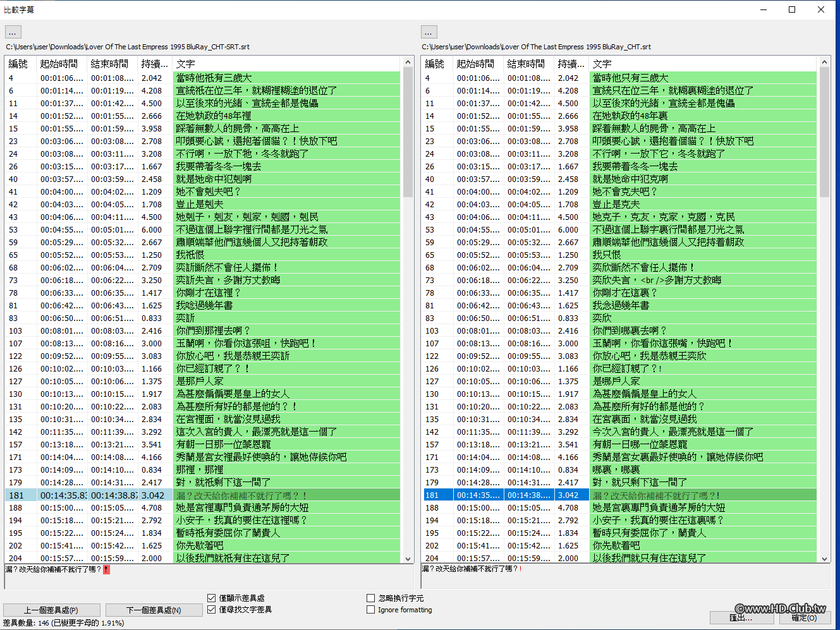This screenshot has width=840, height=630.
Task: Click the right file browse "..." button
Action: 429,32
